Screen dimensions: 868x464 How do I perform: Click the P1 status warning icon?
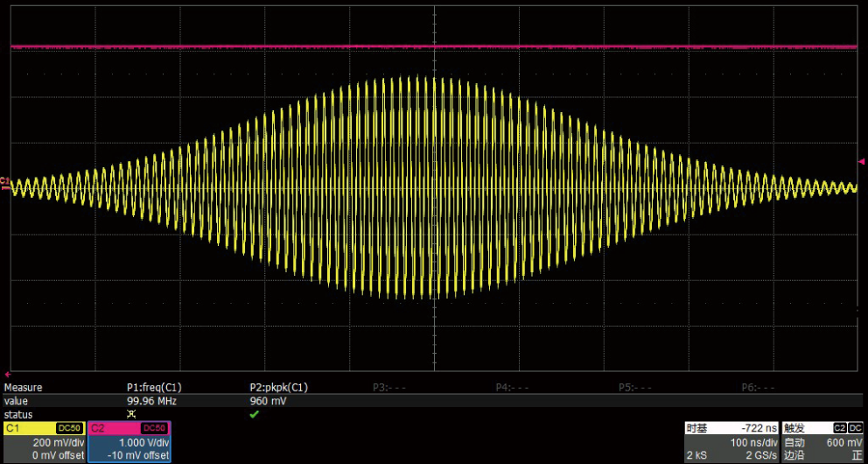(x=131, y=413)
